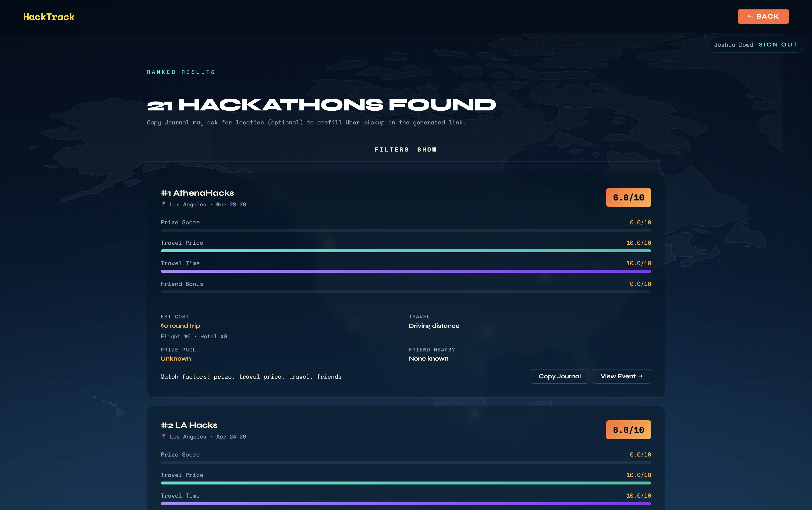Click AthenaHacks Prize Score empty bar

click(x=405, y=230)
